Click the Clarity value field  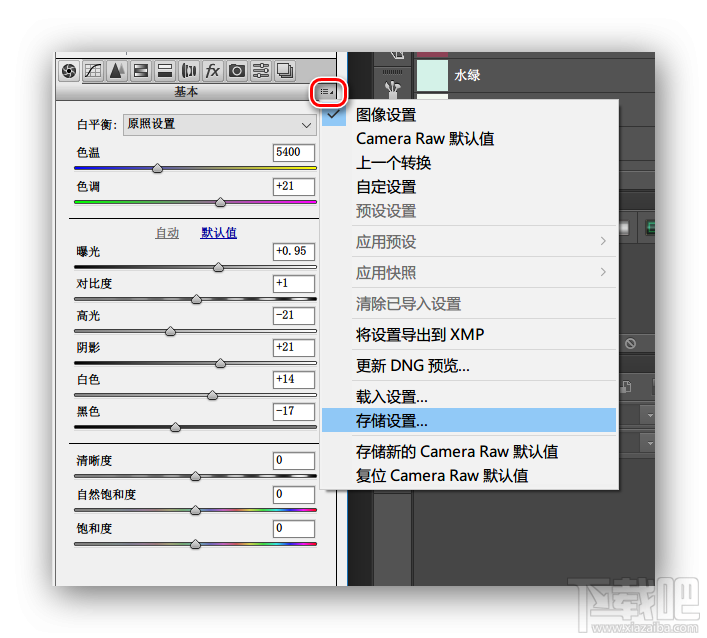294,461
